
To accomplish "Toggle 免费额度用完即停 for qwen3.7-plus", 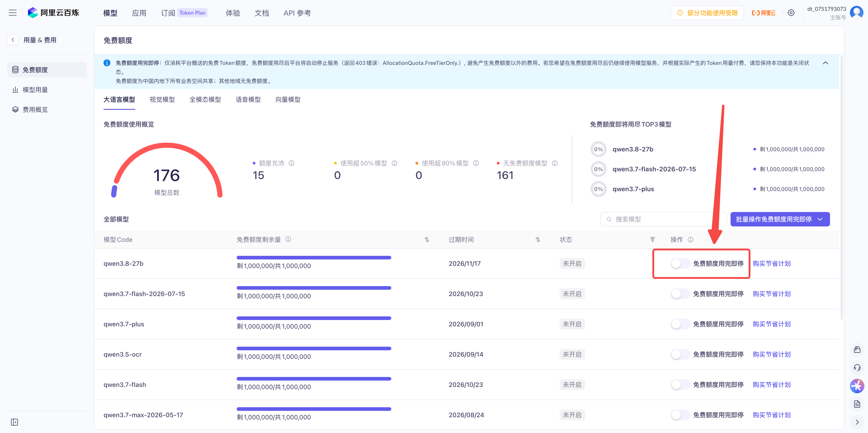I will tap(680, 324).
